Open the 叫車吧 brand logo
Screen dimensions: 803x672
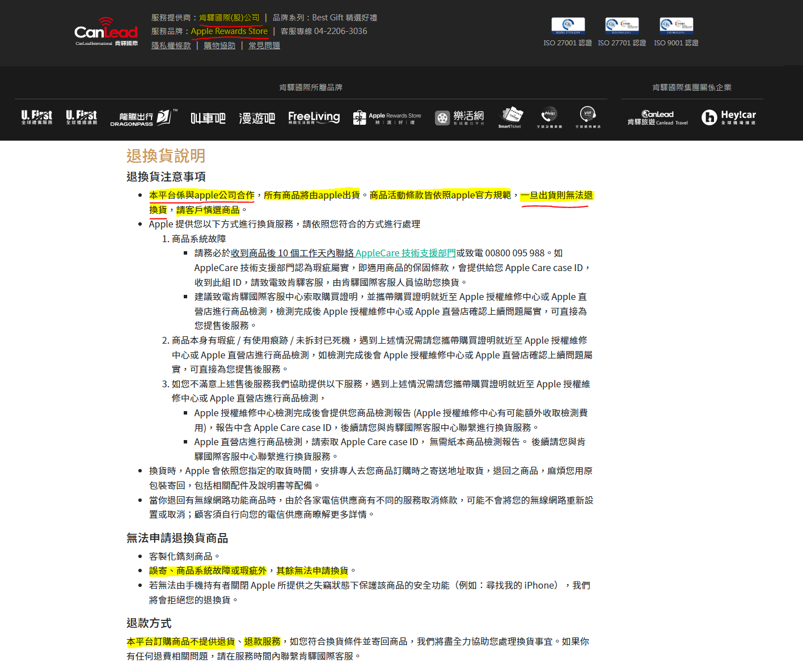[x=208, y=118]
